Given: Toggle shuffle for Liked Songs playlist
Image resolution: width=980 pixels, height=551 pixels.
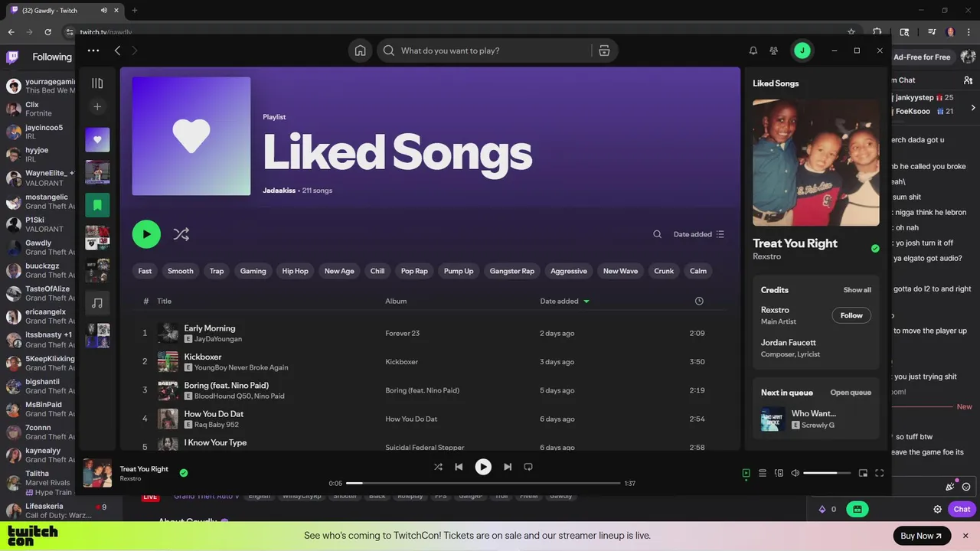Looking at the screenshot, I should [x=181, y=234].
